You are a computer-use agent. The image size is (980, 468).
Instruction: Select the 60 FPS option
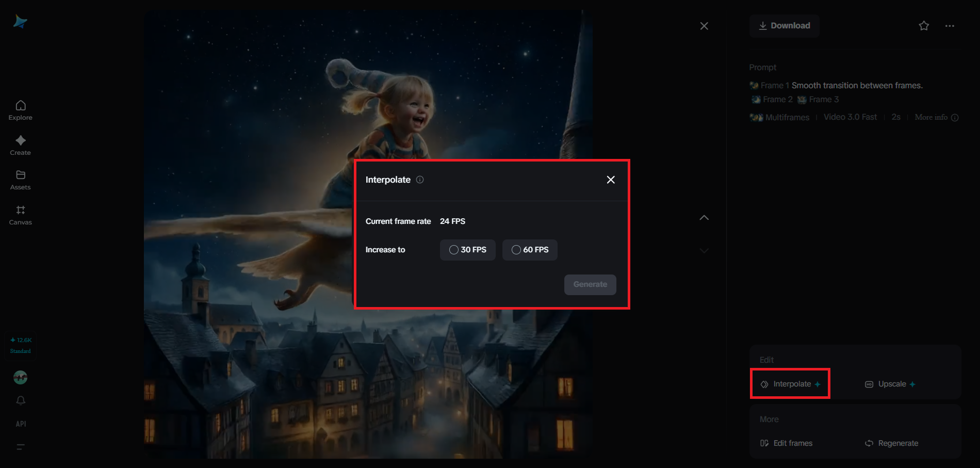529,250
